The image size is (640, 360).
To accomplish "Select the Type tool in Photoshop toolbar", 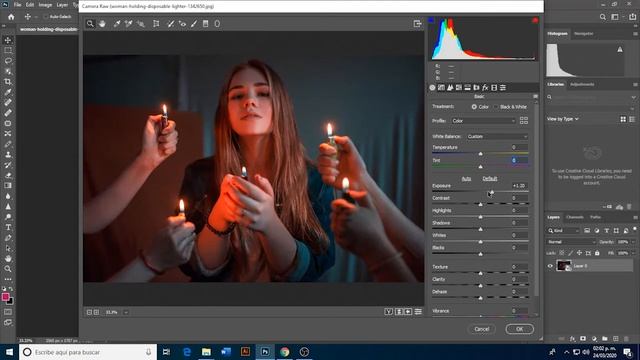I will click(x=8, y=227).
